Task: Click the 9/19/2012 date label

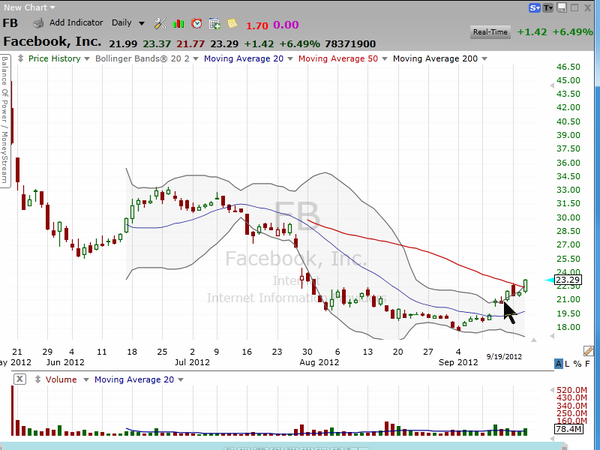Action: click(504, 357)
